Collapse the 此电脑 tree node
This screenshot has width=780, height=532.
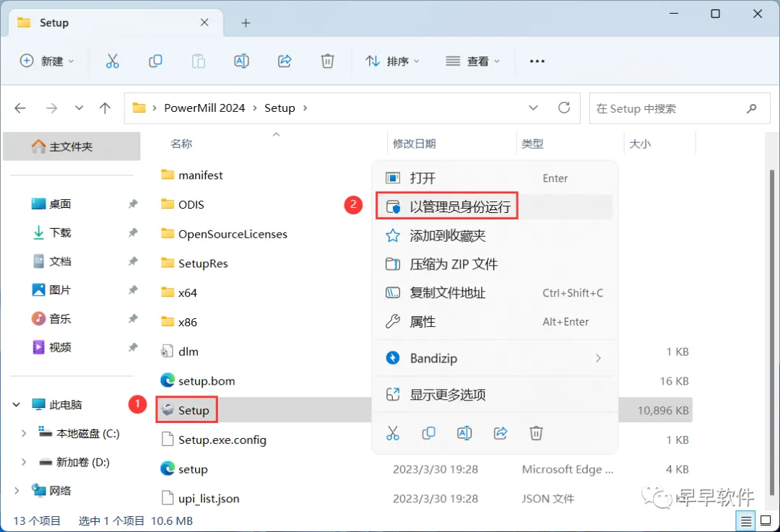(17, 405)
